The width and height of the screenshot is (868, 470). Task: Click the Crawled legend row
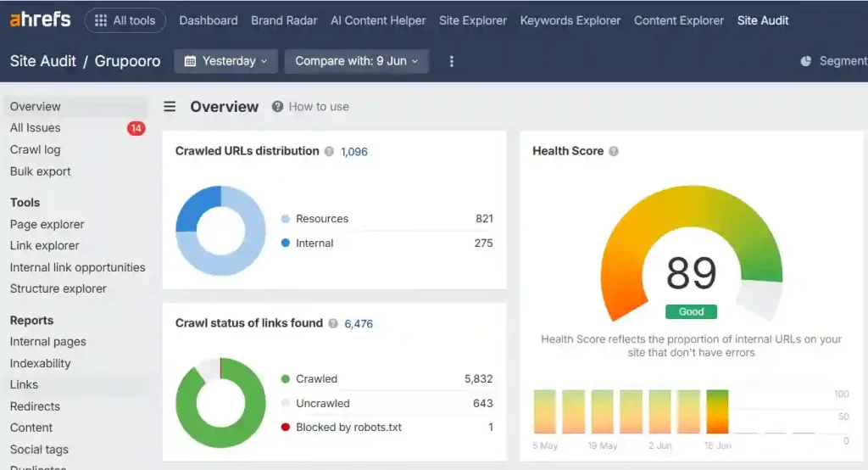[387, 378]
